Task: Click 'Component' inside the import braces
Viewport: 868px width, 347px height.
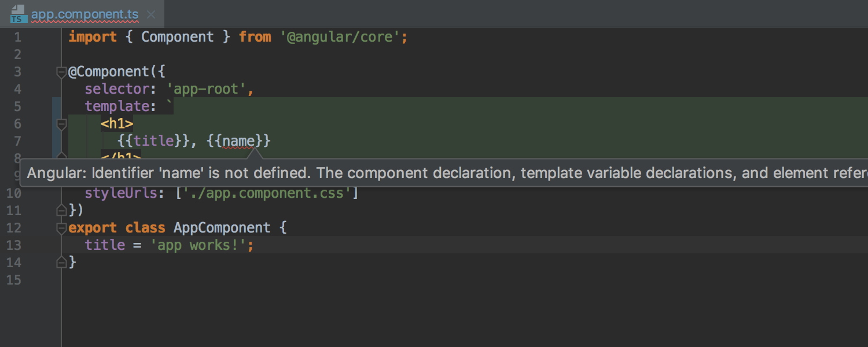Action: 178,37
